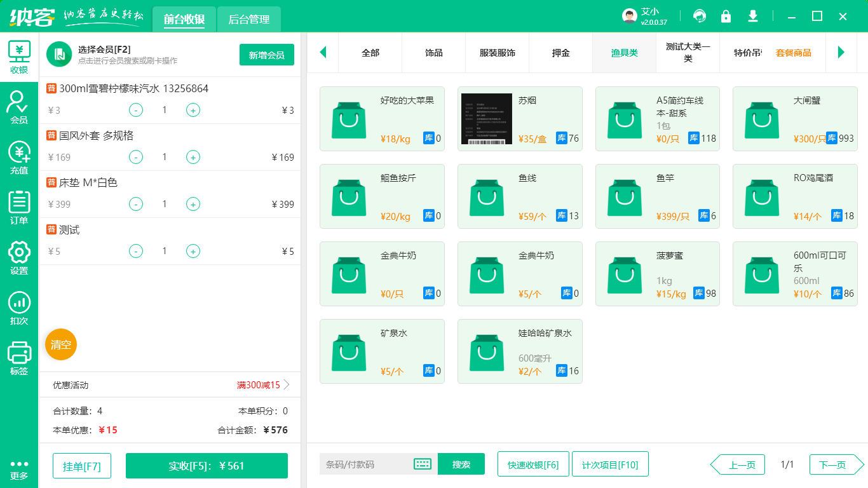Click the 苏烟 product thumbnail
Viewport: 868px width, 488px height.
point(486,118)
